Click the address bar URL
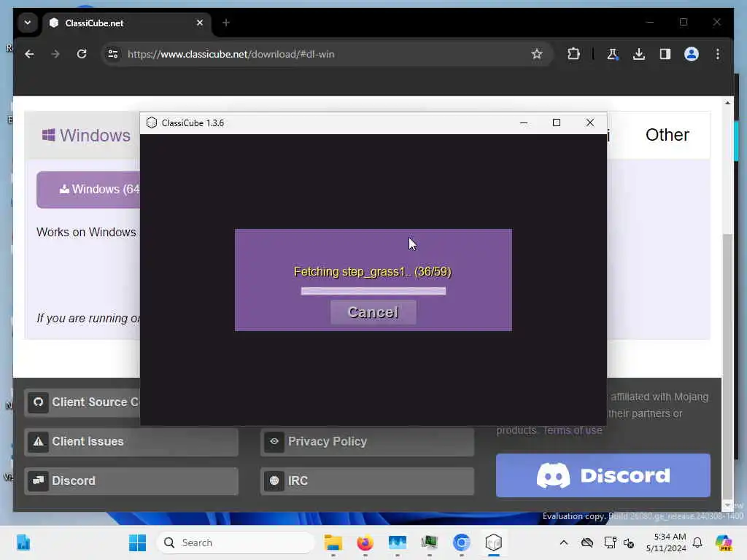The width and height of the screenshot is (747, 560). coord(231,54)
